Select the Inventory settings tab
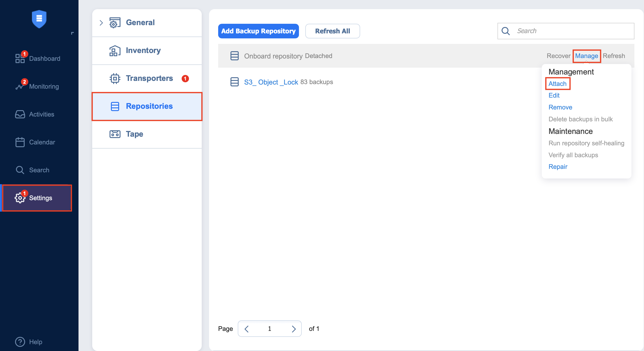Image resolution: width=644 pixels, height=351 pixels. (x=147, y=51)
